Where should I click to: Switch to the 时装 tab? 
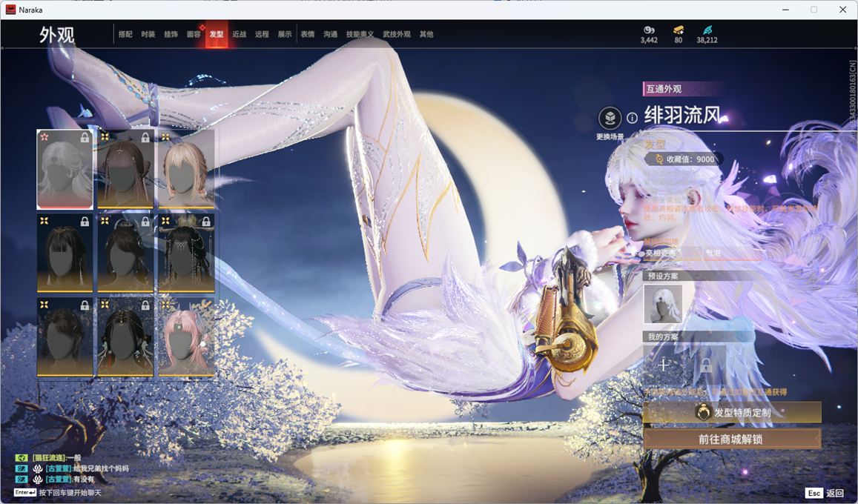point(148,34)
